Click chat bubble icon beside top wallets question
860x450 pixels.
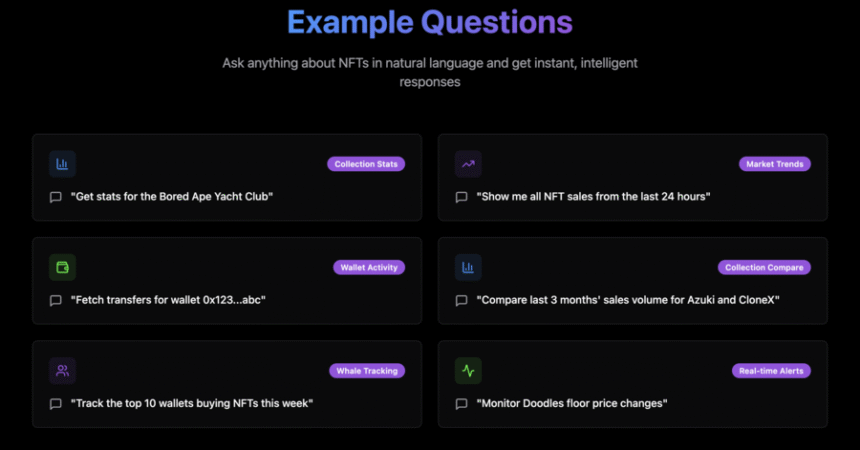55,404
